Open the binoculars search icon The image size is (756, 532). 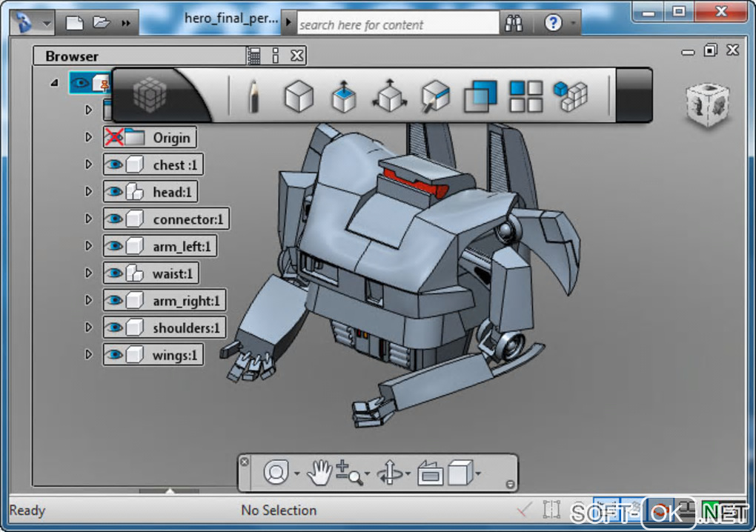(514, 23)
